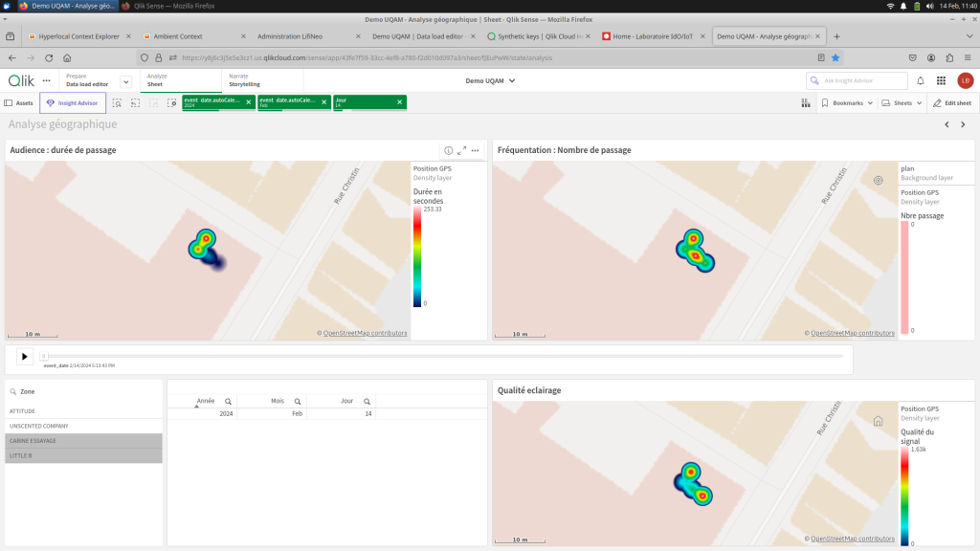Open the apps grid launcher
This screenshot has height=551, width=980.
click(x=942, y=81)
